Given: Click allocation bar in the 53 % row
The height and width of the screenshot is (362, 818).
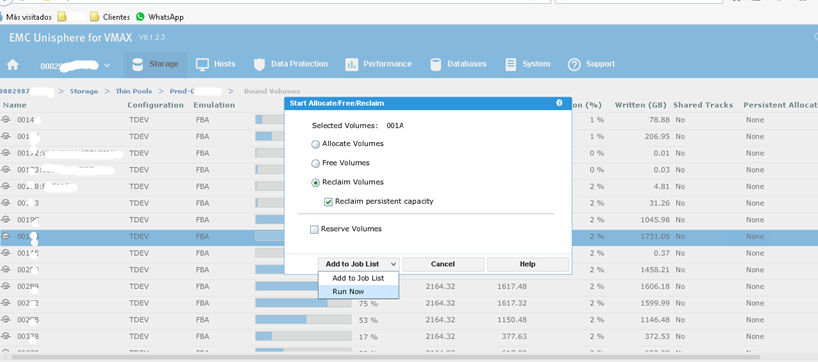Looking at the screenshot, I should point(303,320).
